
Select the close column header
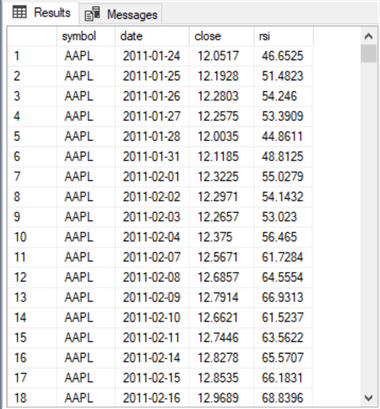tap(222, 36)
